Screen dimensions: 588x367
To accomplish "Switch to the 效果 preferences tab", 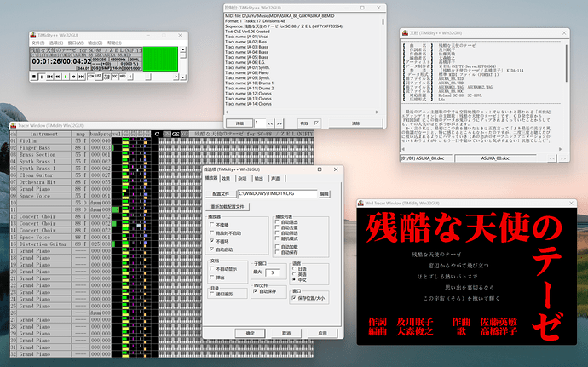I will coord(226,179).
